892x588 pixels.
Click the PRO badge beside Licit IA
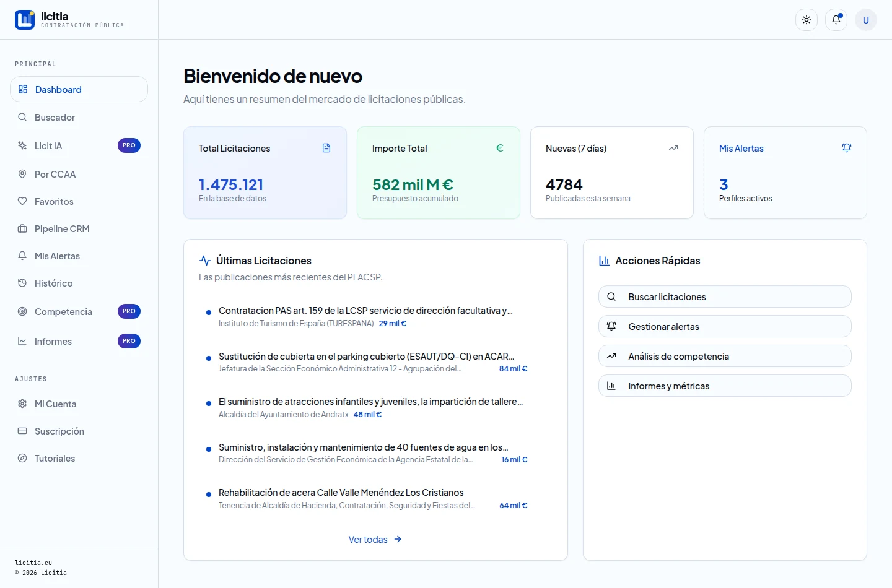[x=129, y=145]
